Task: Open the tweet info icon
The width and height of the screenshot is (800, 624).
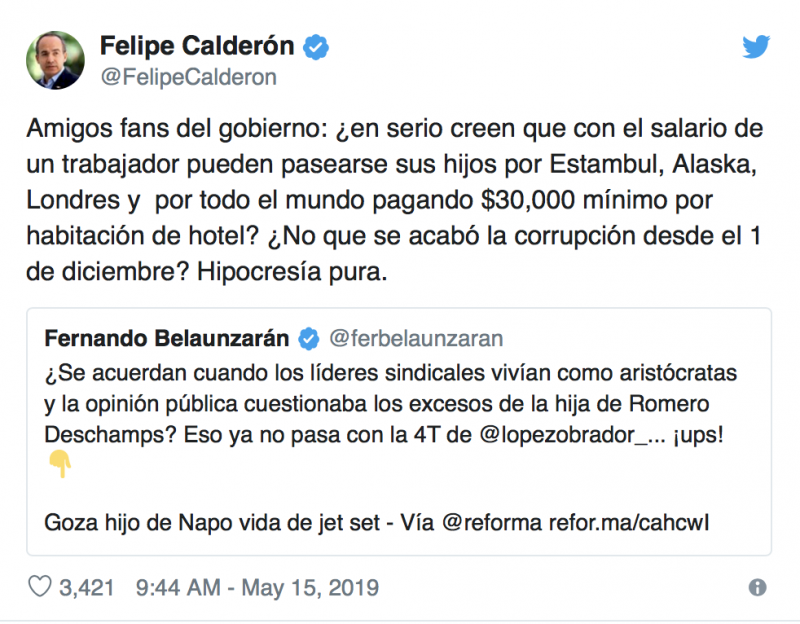Action: point(758,587)
